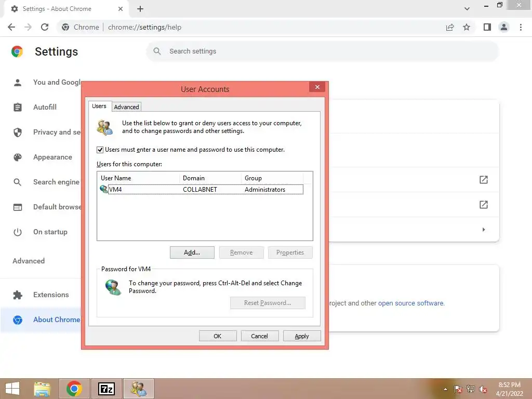
Task: Click the VM4 user icon in list
Action: (x=103, y=189)
